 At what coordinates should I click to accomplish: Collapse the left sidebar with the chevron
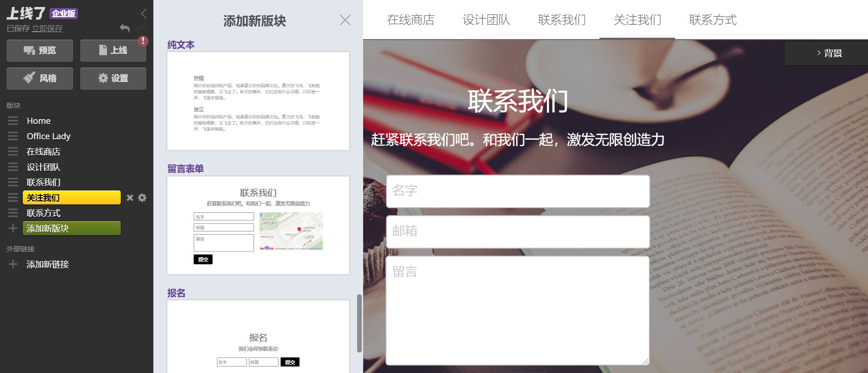144,14
